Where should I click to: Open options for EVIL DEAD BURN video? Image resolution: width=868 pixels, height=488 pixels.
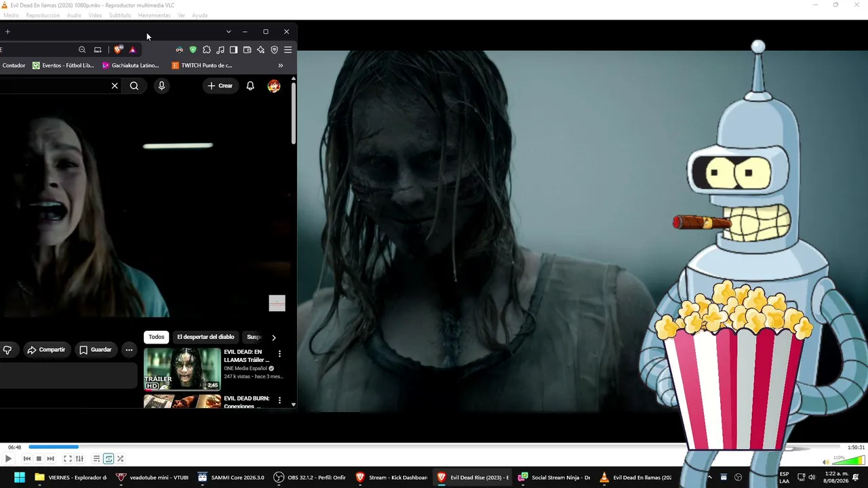(279, 401)
